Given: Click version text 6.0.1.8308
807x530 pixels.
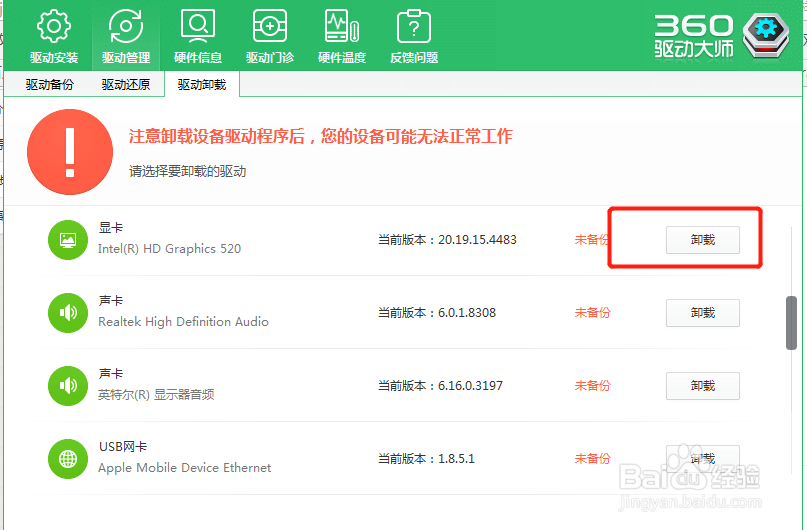Looking at the screenshot, I should tap(467, 313).
